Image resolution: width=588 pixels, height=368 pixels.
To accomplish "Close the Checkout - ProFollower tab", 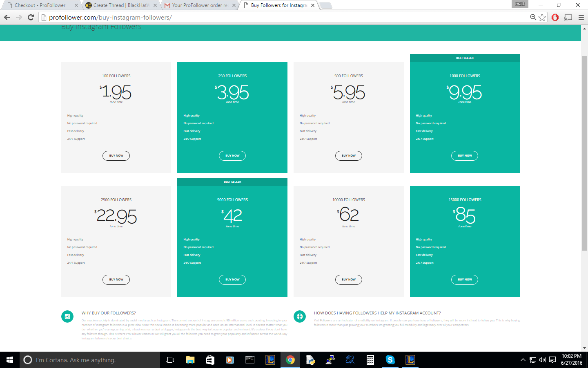I will click(x=76, y=5).
